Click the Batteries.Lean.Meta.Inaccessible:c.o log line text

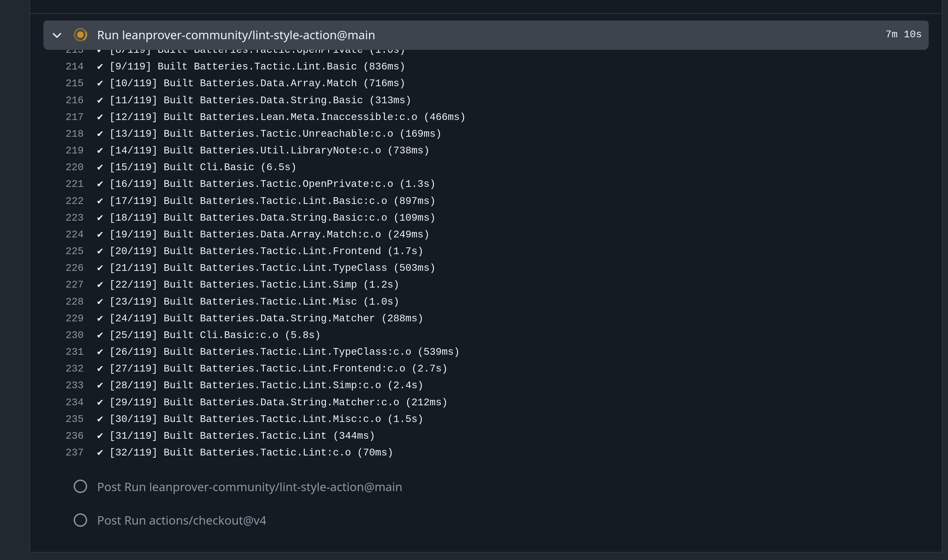(x=287, y=117)
